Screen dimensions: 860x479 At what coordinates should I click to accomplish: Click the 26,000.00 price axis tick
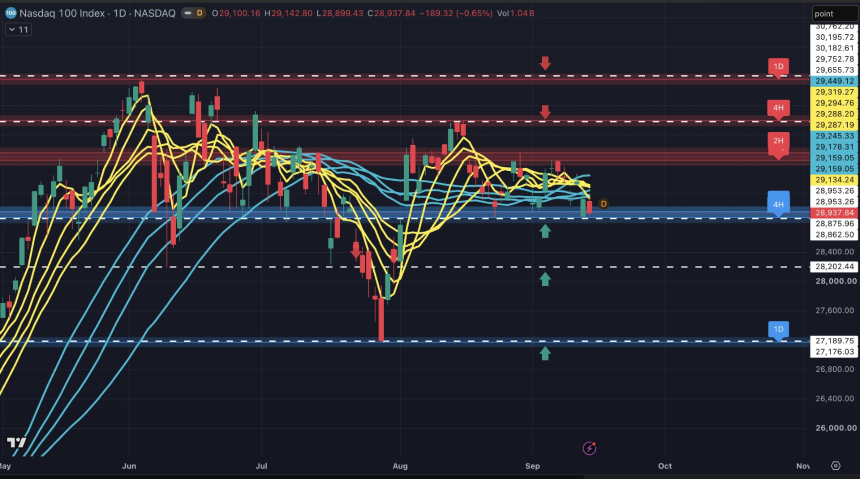click(x=834, y=428)
